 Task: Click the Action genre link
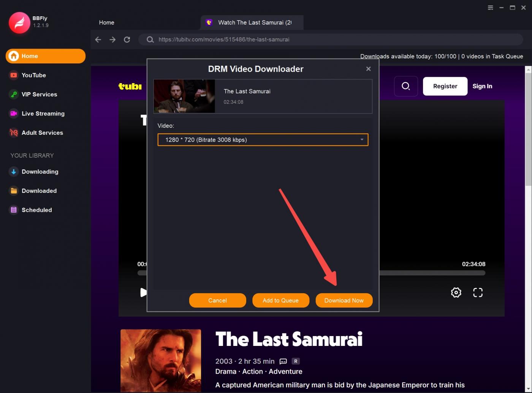pos(252,371)
